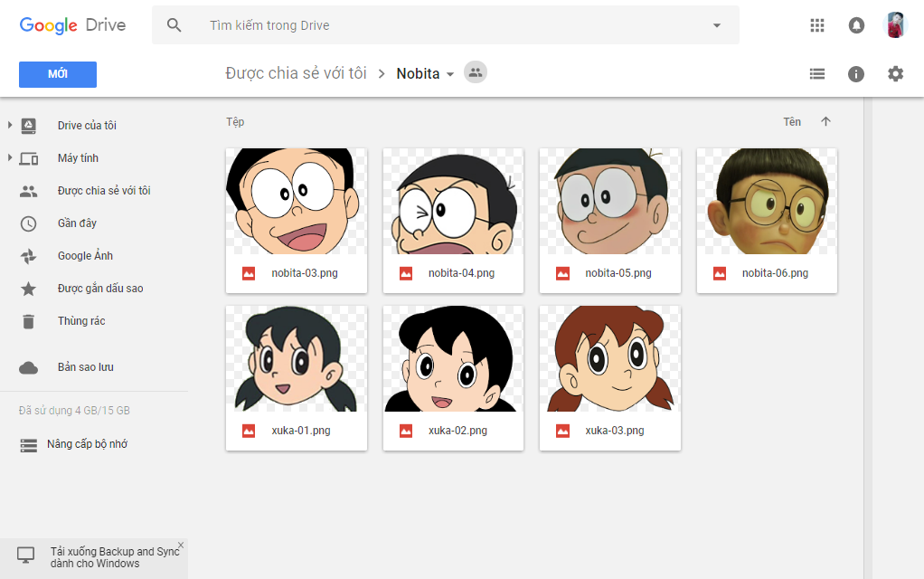Click the image file icon of xuka-02.png
Viewport: 924px width, 579px height.
pos(406,431)
